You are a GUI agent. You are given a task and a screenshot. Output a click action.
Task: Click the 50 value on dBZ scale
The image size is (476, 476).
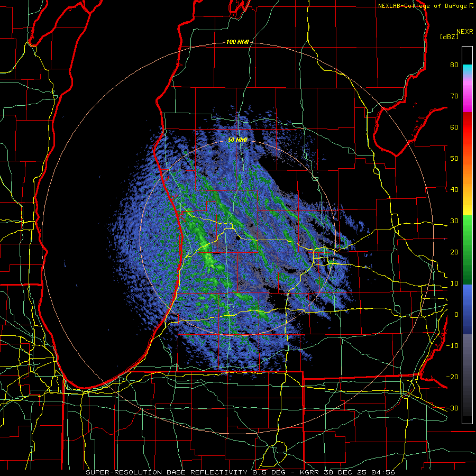click(454, 159)
